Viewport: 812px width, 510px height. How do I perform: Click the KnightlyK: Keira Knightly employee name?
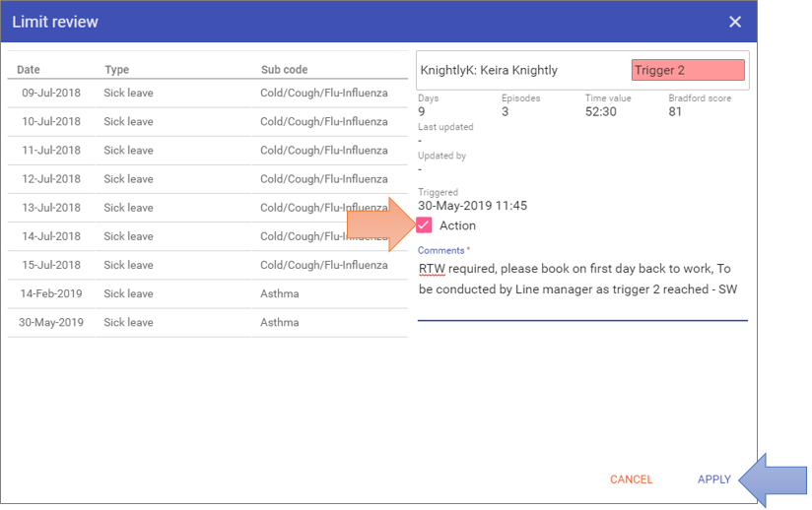click(489, 71)
